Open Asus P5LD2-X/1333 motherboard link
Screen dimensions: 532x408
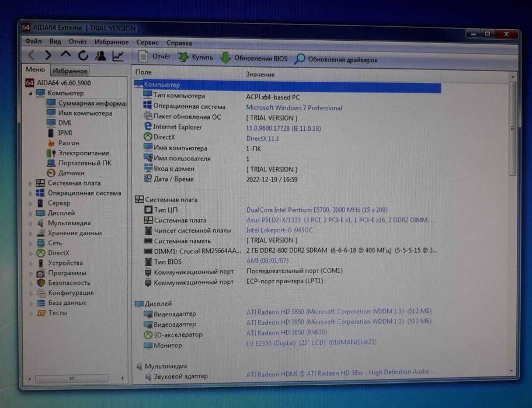point(340,220)
